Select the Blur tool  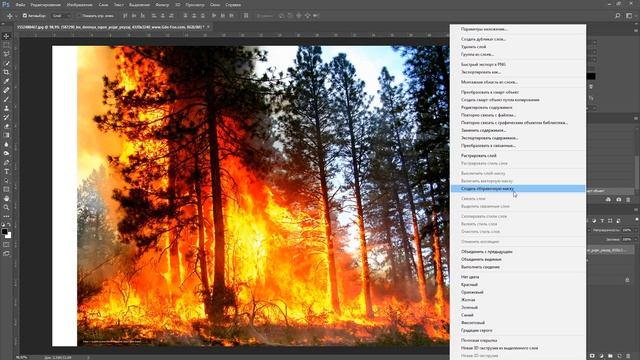pyautogui.click(x=6, y=144)
